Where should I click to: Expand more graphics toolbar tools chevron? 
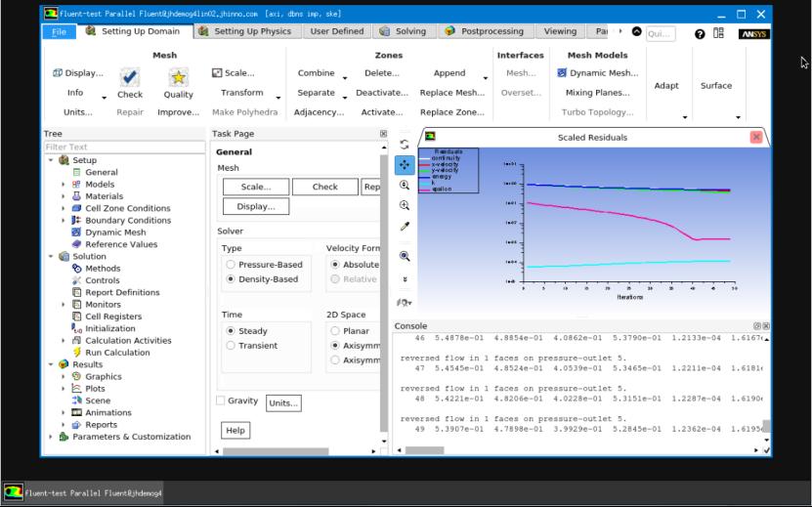pyautogui.click(x=405, y=279)
